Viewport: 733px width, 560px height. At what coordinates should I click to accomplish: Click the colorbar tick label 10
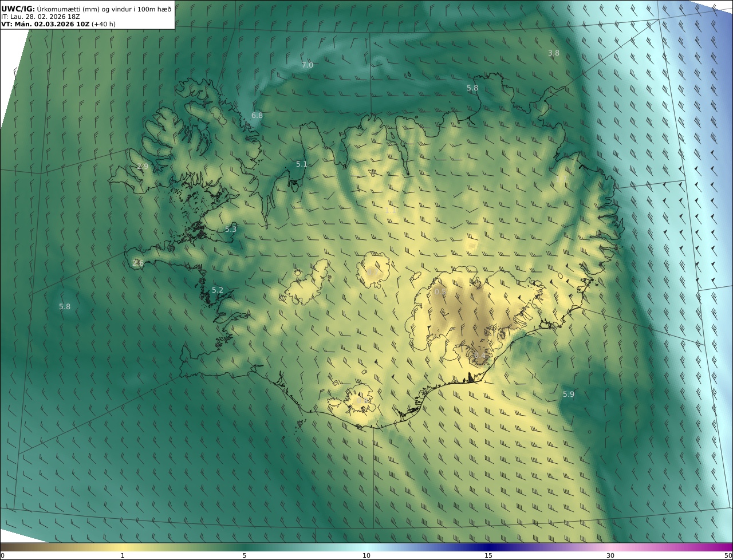pos(366,555)
